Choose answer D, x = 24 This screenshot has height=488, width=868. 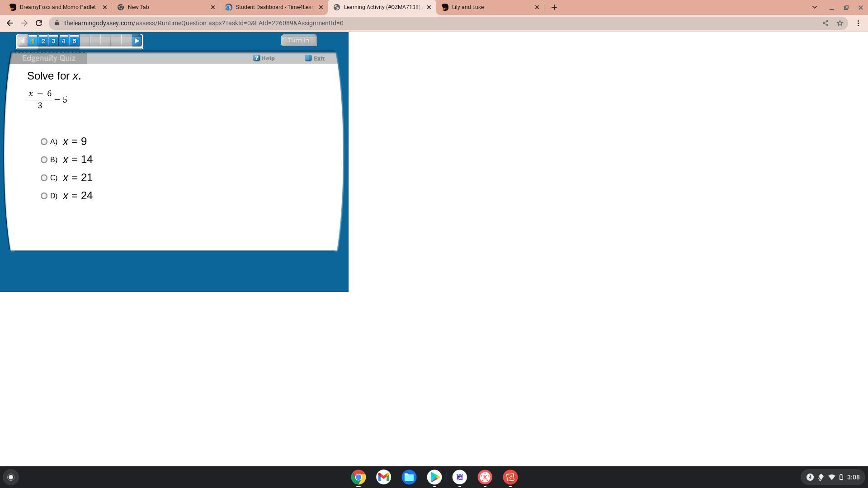click(44, 196)
